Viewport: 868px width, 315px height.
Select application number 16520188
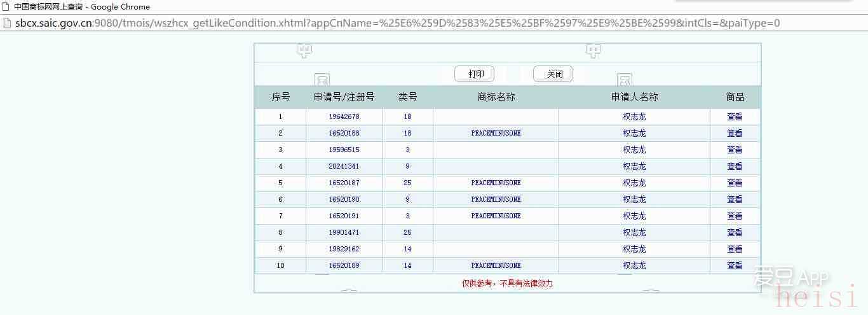[x=344, y=134]
